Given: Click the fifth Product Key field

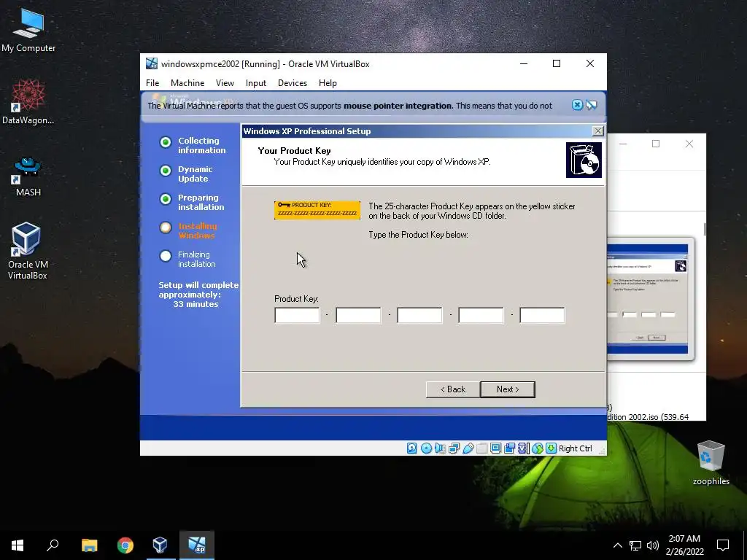Looking at the screenshot, I should point(542,315).
